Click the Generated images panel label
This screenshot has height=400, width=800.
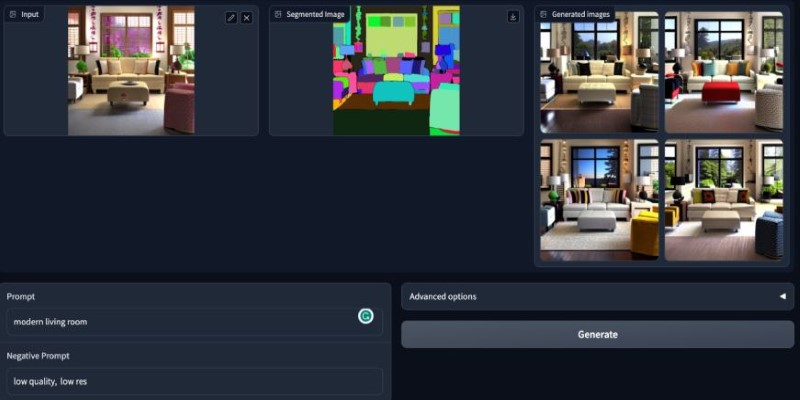(574, 14)
